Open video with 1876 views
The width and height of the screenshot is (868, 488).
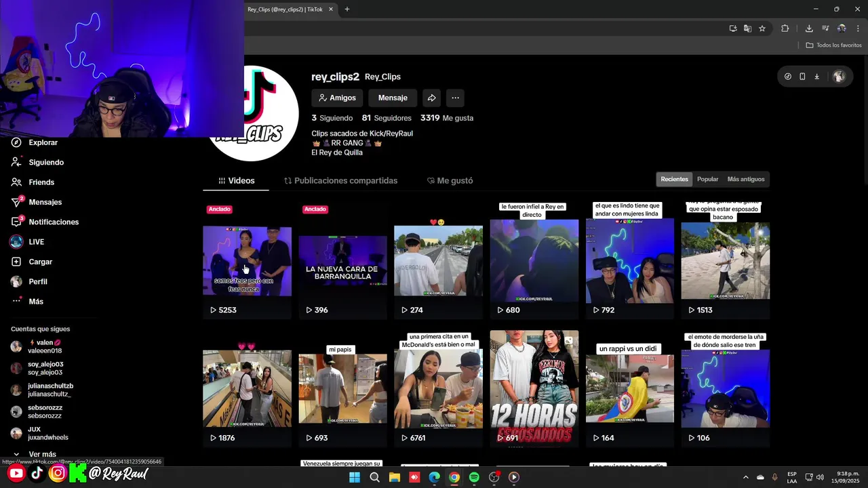(x=247, y=388)
